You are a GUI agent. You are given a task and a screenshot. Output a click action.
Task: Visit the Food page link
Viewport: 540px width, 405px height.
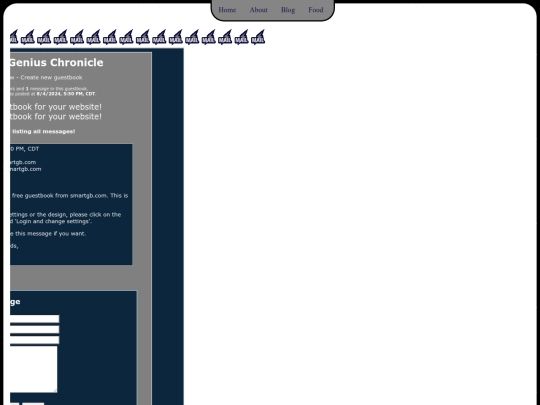pyautogui.click(x=315, y=10)
